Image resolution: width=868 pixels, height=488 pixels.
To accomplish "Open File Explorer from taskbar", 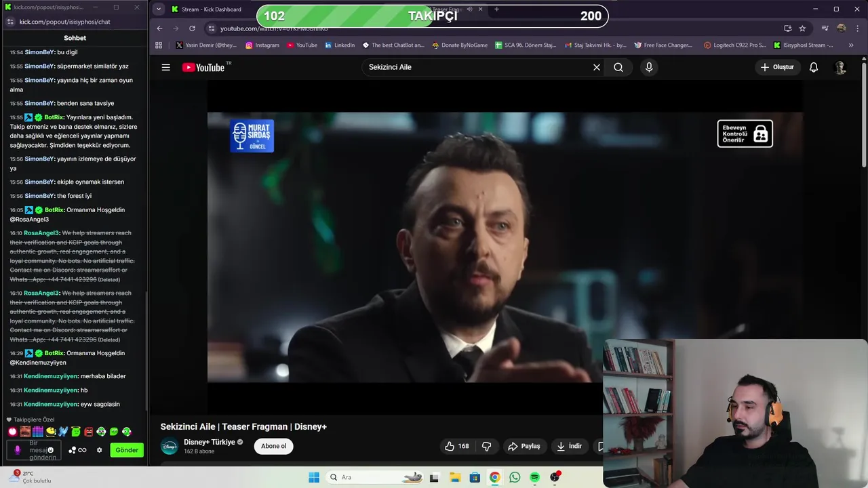I will pyautogui.click(x=454, y=477).
